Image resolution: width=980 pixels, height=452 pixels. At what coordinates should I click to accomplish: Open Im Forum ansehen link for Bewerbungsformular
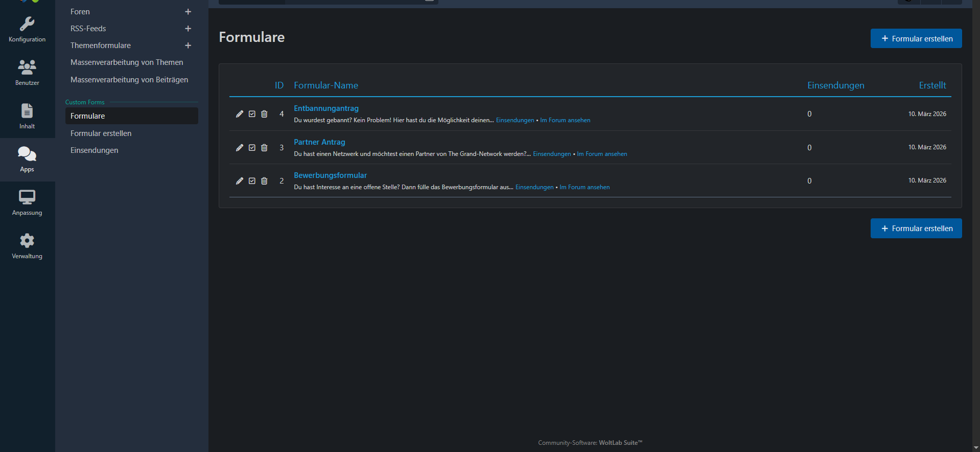tap(585, 187)
